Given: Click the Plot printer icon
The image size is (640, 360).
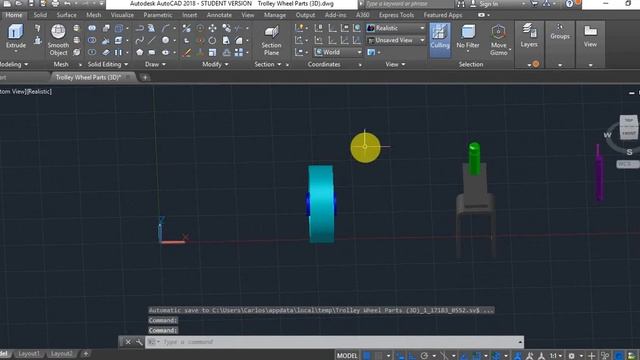Looking at the screenshot, I should point(55,4).
